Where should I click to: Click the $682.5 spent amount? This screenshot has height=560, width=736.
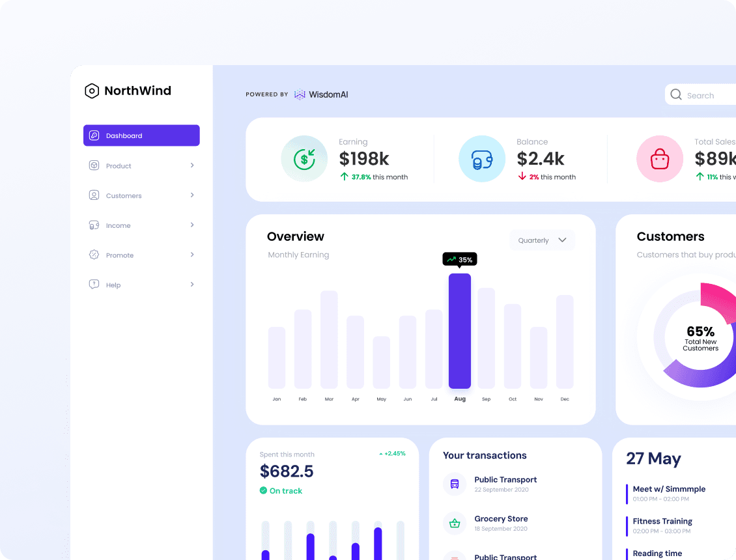coord(287,471)
